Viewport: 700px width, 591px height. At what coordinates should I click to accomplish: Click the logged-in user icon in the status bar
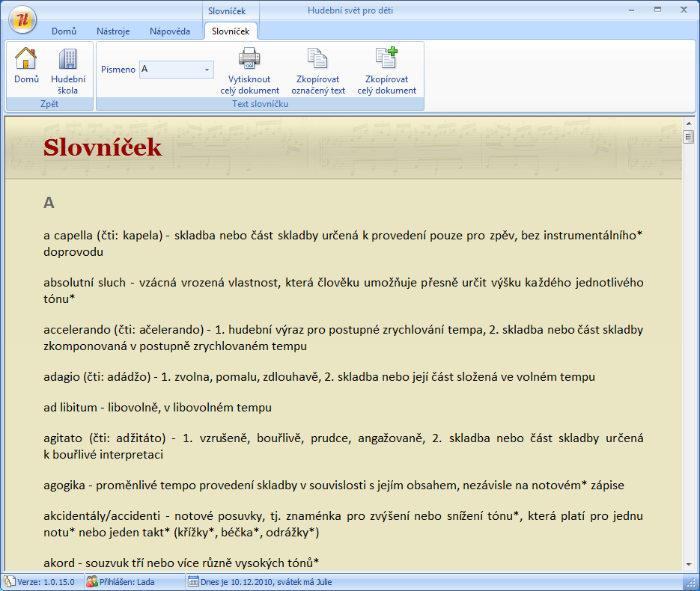point(91,581)
